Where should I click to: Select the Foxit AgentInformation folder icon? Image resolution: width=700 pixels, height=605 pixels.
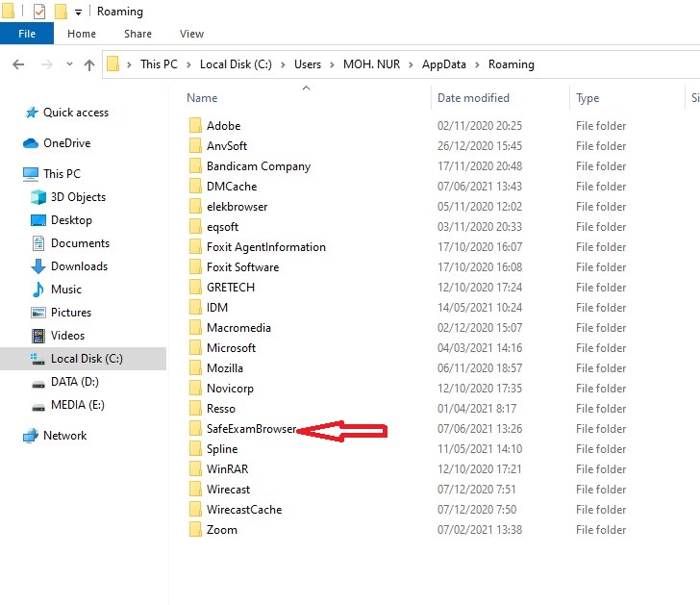[195, 246]
